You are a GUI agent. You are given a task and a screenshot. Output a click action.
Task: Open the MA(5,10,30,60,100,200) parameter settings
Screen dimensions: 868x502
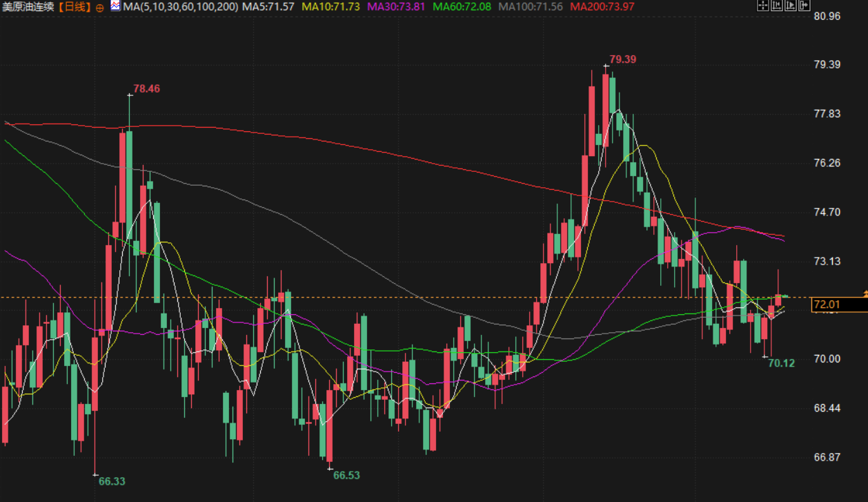pyautogui.click(x=181, y=7)
